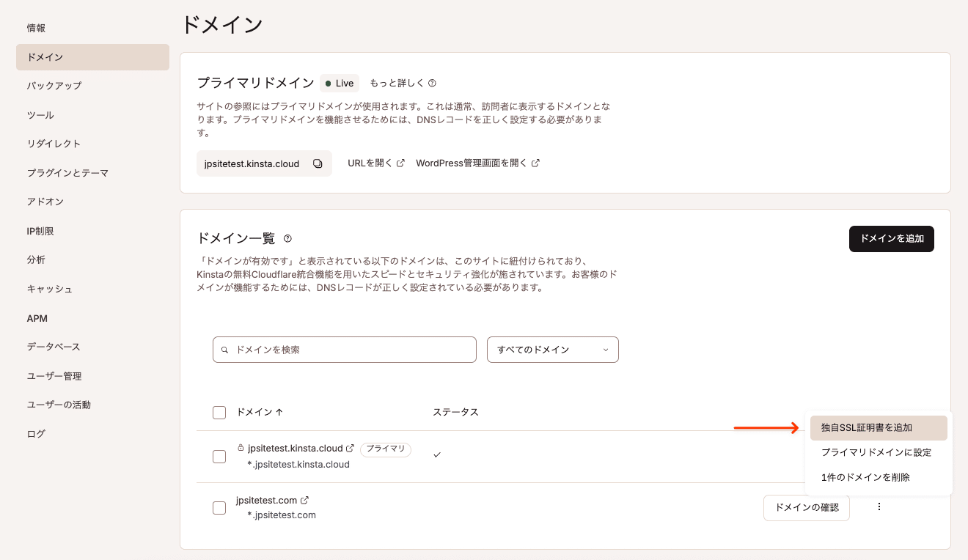Open the すべてのドメイン filter dropdown
Viewport: 968px width, 560px height.
coord(552,350)
